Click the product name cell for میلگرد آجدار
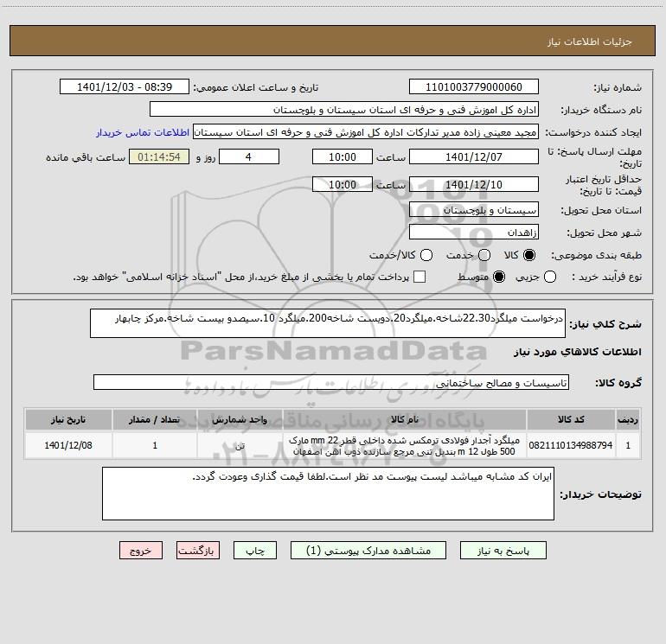666x644 pixels. 405,445
